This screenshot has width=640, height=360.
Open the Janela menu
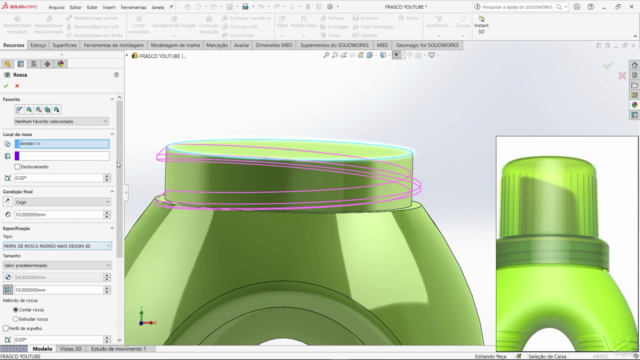158,7
